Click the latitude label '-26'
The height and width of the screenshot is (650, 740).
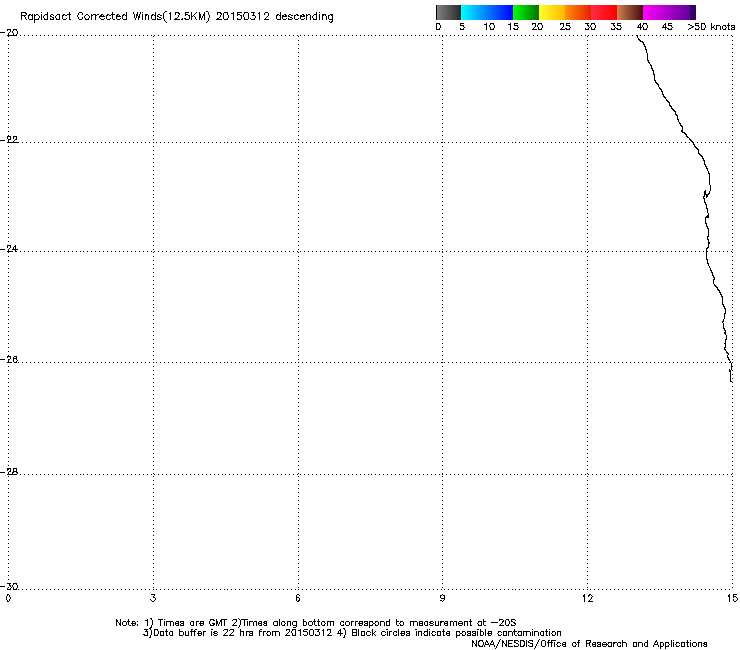click(9, 360)
